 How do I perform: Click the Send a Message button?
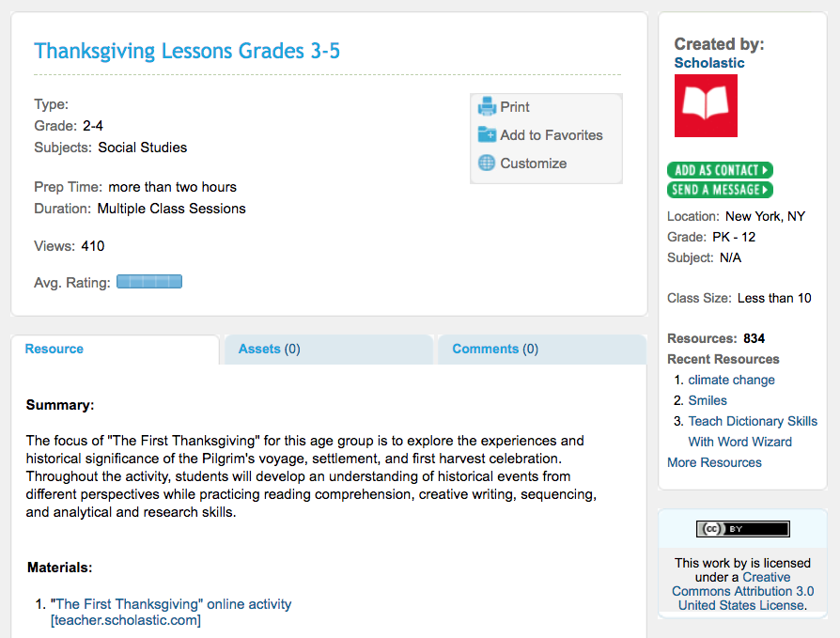720,189
